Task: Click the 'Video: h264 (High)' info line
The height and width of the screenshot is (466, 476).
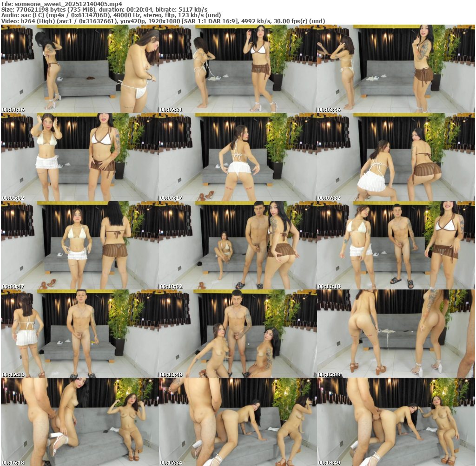Action: click(x=163, y=21)
